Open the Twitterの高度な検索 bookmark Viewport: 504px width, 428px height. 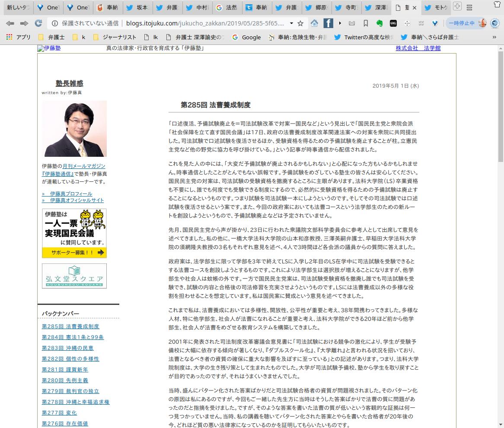click(x=364, y=37)
